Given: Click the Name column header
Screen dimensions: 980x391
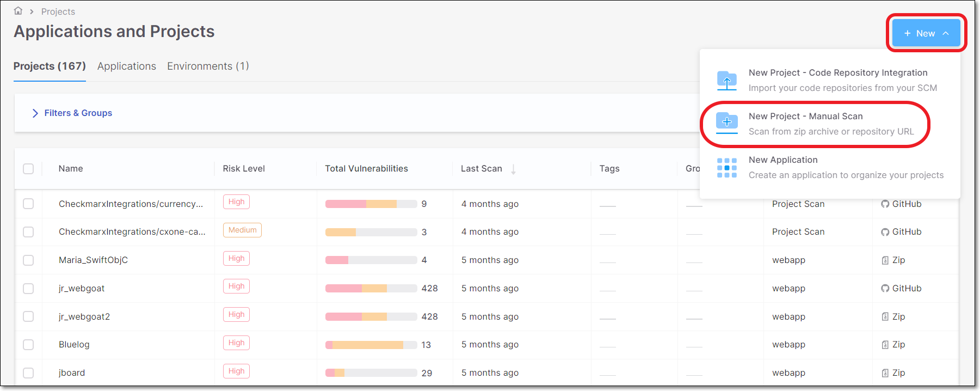Looking at the screenshot, I should click(71, 169).
